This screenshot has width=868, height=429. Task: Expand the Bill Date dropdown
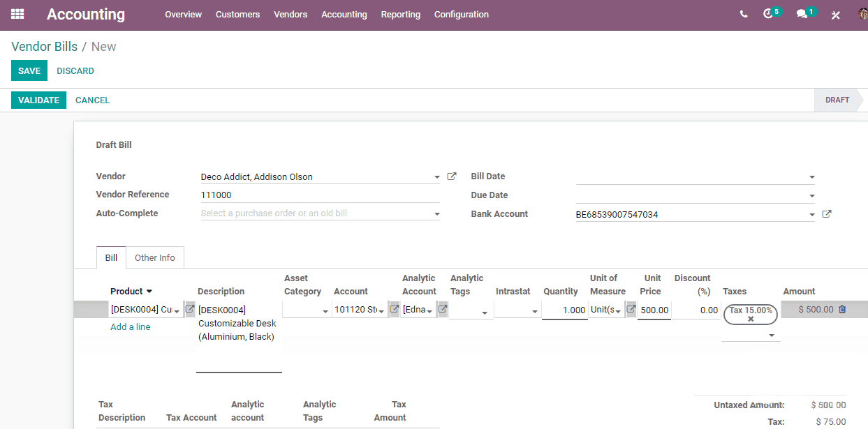click(x=812, y=177)
